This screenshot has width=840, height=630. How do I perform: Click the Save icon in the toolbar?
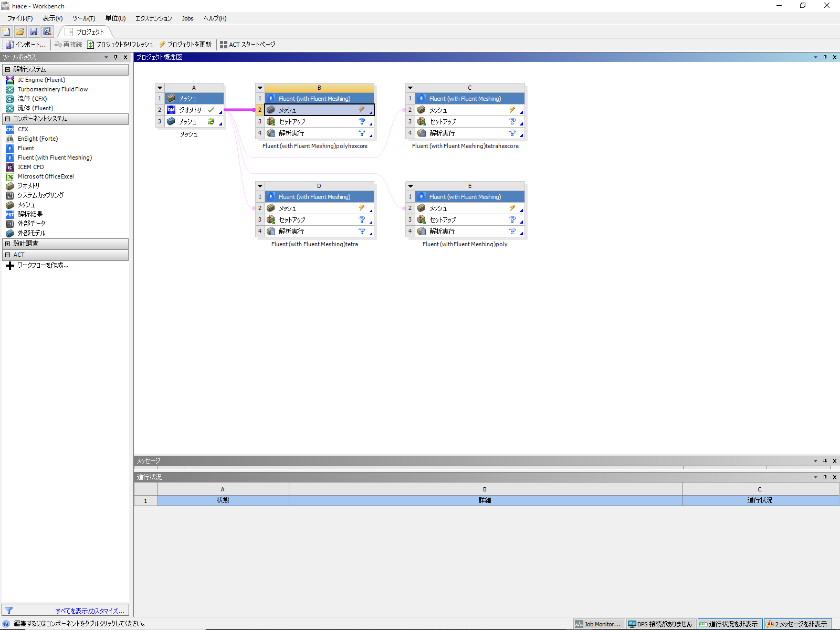[x=34, y=31]
